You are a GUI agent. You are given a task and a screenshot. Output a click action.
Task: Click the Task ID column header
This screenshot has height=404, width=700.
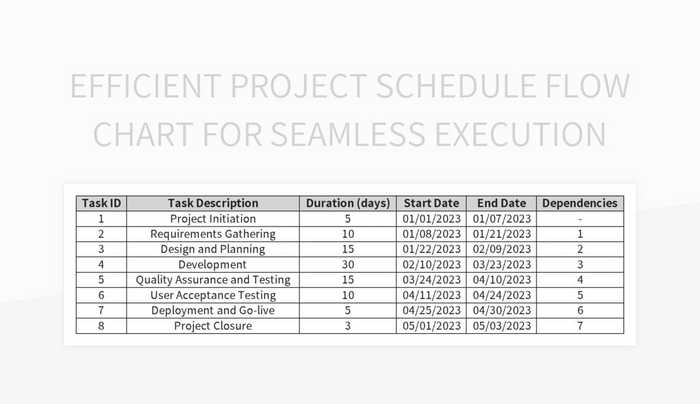(x=101, y=203)
